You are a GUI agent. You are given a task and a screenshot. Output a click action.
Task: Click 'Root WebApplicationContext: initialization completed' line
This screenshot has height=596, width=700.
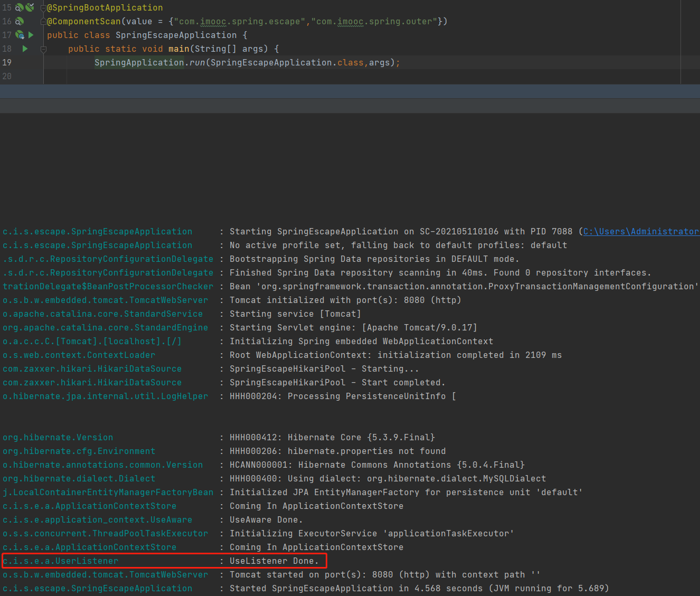[x=395, y=355]
